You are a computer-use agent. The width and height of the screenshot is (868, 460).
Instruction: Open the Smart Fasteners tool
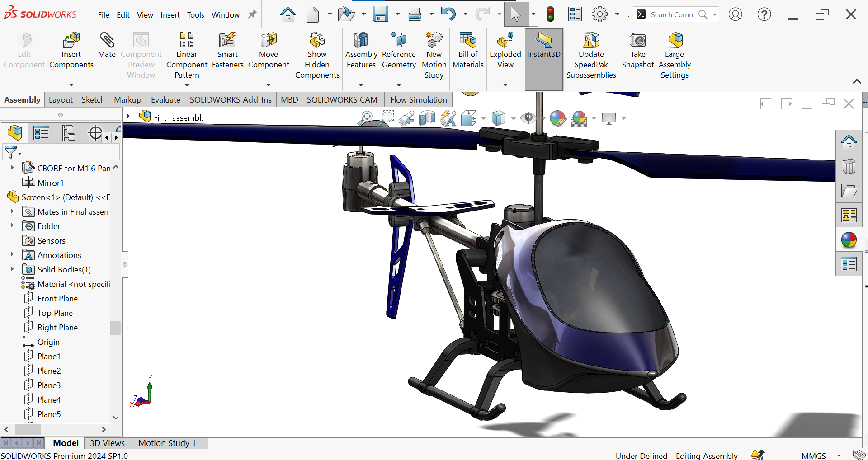point(227,50)
